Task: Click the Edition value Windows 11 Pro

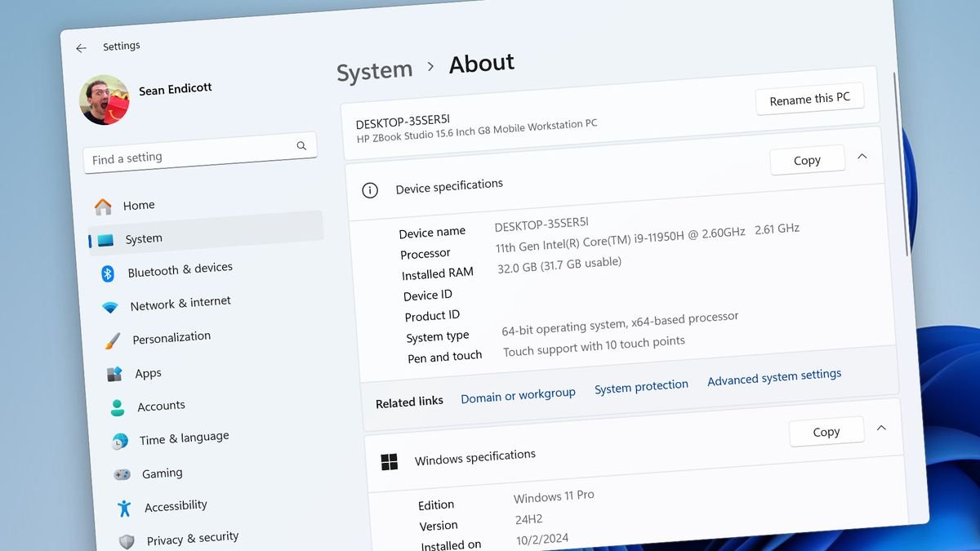Action: tap(554, 495)
